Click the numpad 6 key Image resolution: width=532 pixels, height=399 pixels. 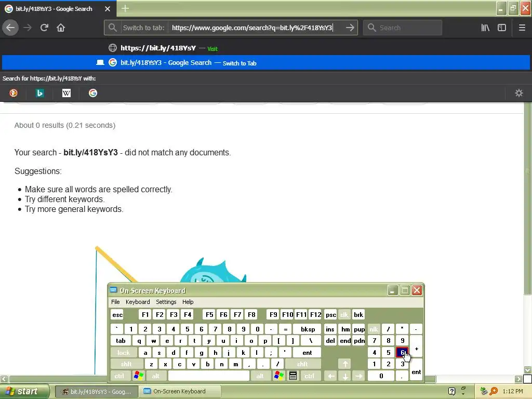click(403, 353)
